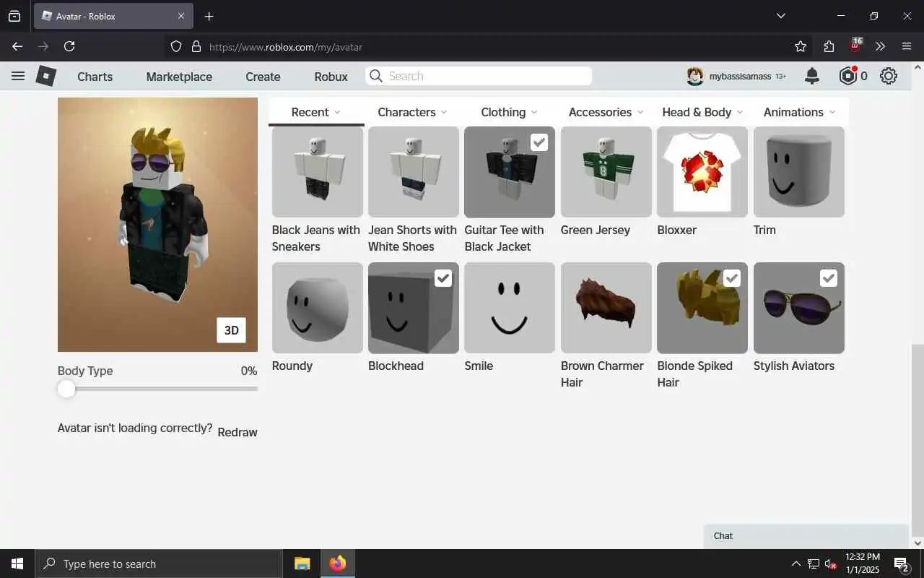Close the Avatar - Roblox tab
Screen dimensions: 924x578
[x=181, y=16]
